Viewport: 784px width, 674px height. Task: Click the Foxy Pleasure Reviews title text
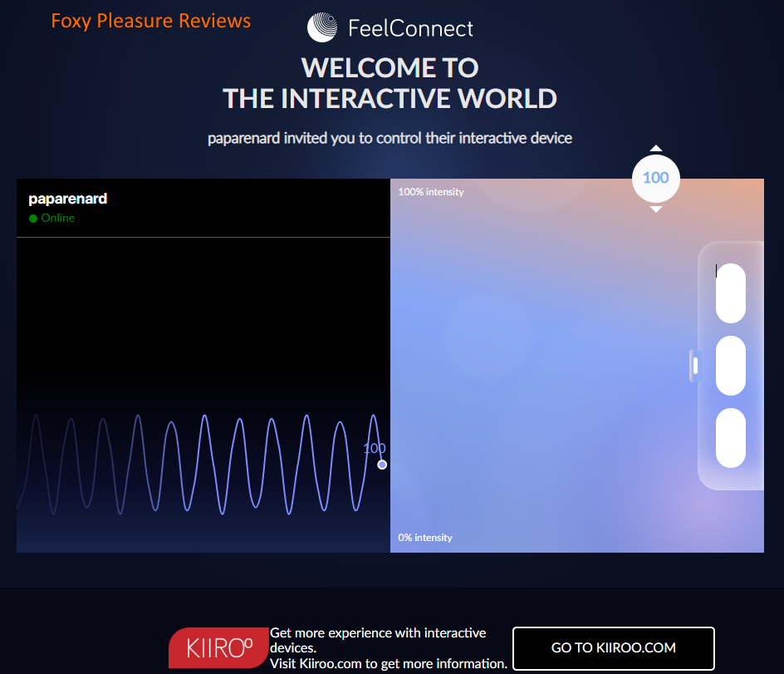151,21
